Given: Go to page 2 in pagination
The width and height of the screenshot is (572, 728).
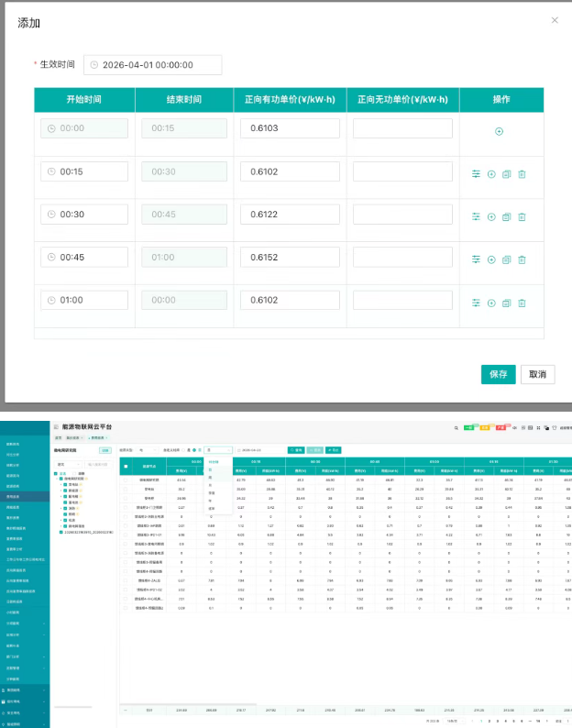Looking at the screenshot, I should pyautogui.click(x=489, y=721).
